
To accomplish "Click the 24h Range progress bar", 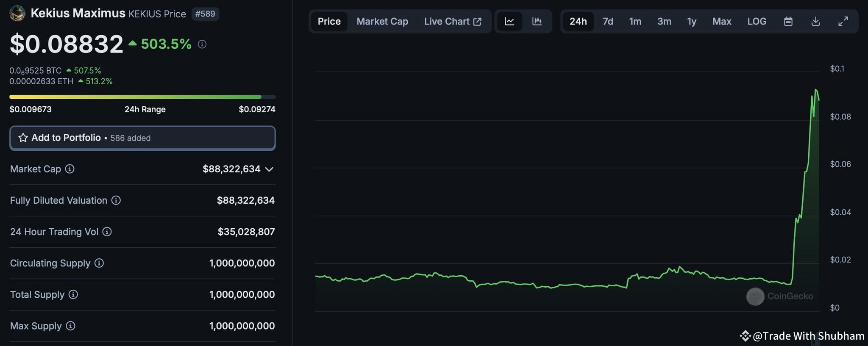I will [x=142, y=97].
